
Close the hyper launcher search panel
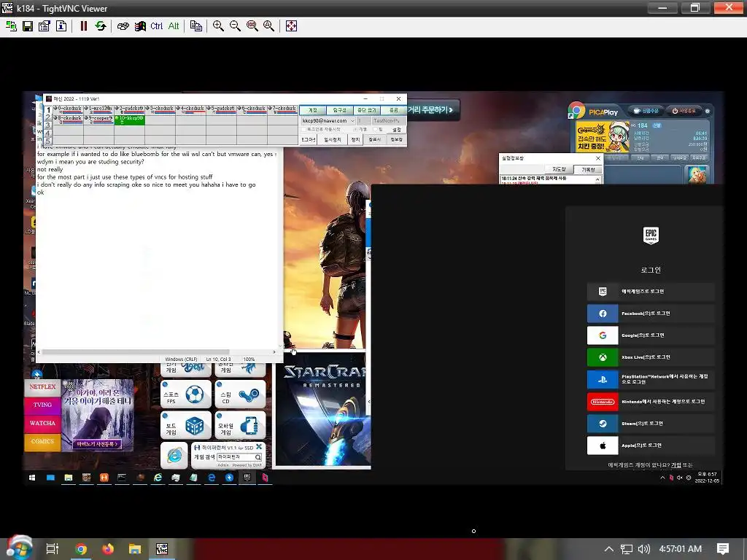[x=259, y=447]
